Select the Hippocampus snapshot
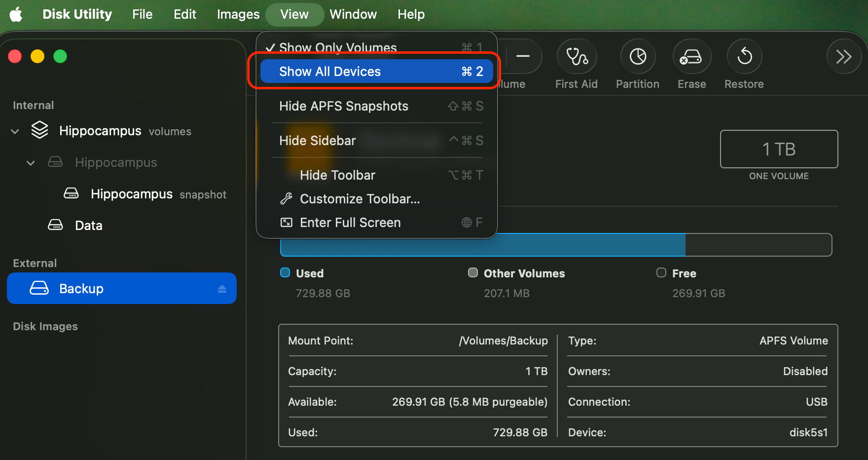This screenshot has height=460, width=868. [x=122, y=194]
